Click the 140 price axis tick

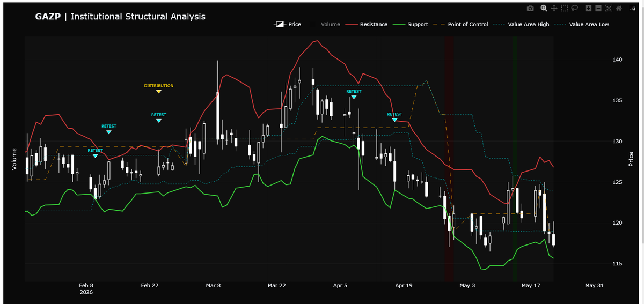click(x=617, y=60)
